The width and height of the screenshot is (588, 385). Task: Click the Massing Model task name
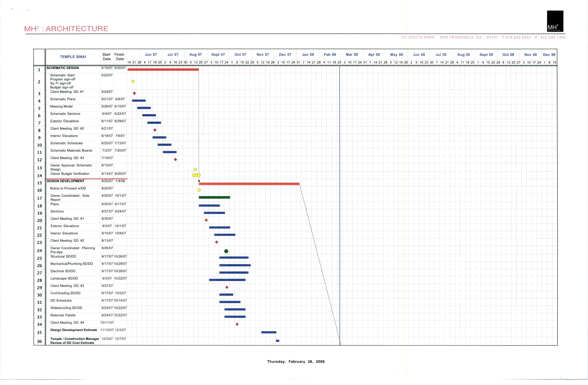pos(62,106)
